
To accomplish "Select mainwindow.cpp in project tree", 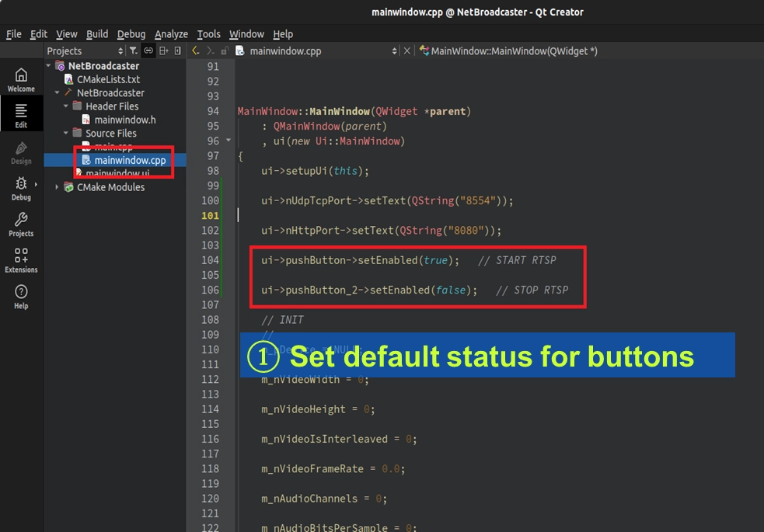I will (130, 160).
